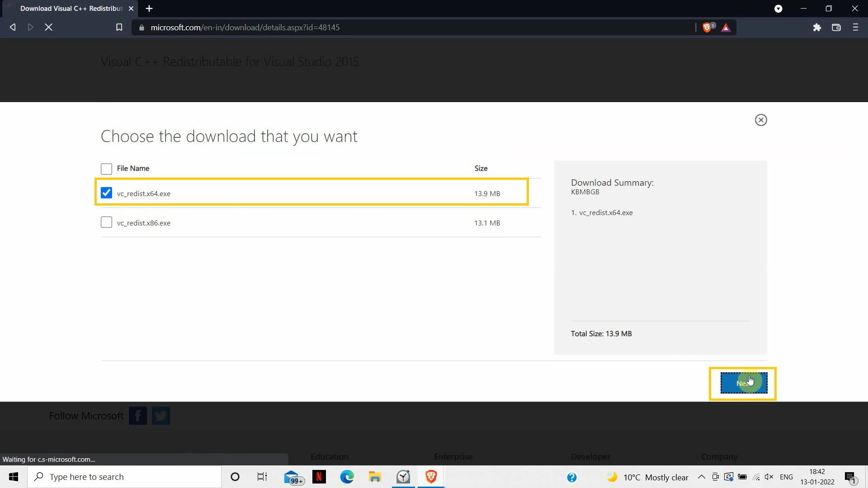
Task: Go back to previous page
Action: pyautogui.click(x=13, y=28)
